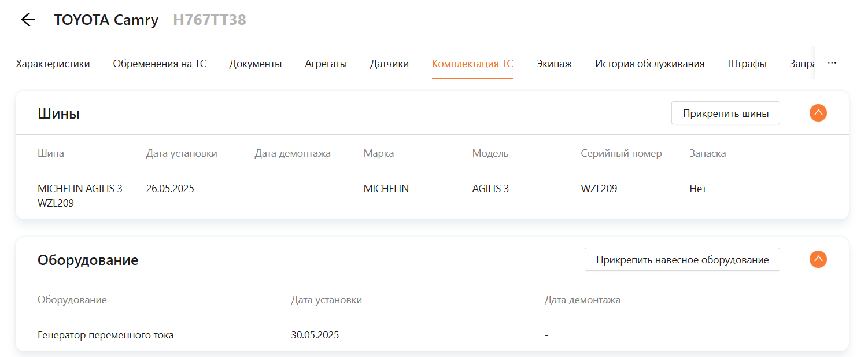
Task: Click the partially hidden Запра… tab
Action: [802, 64]
